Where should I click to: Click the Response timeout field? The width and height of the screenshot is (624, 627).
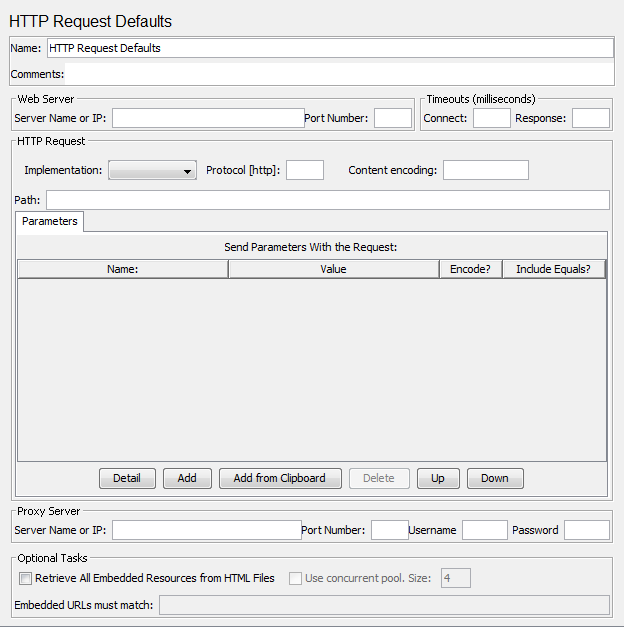click(590, 118)
